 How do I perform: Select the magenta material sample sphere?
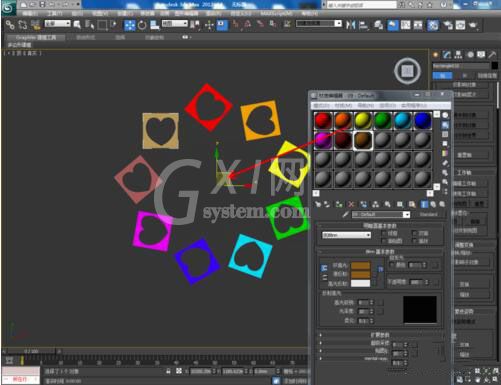323,140
